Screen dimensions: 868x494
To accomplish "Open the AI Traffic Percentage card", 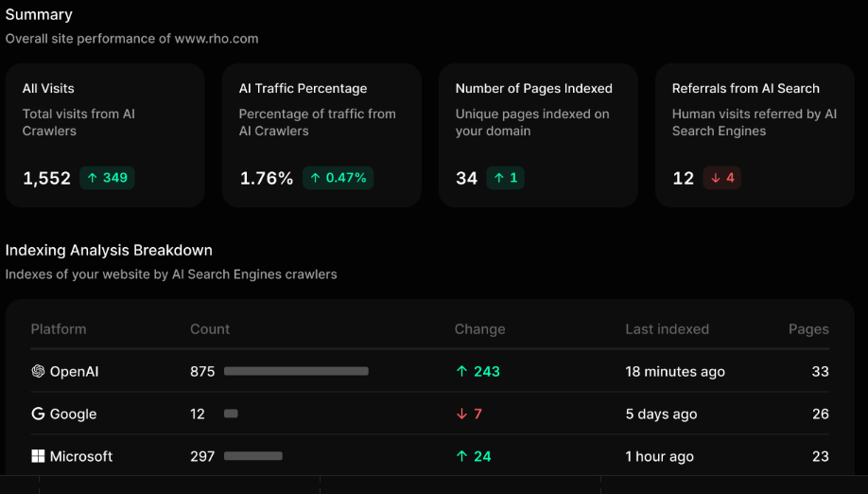I will click(321, 135).
